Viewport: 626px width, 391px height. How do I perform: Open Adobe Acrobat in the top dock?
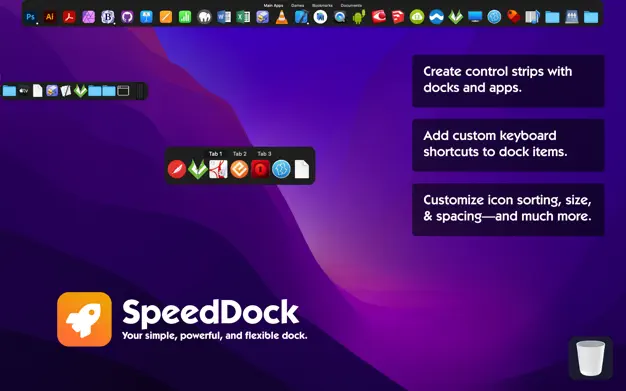[x=69, y=17]
